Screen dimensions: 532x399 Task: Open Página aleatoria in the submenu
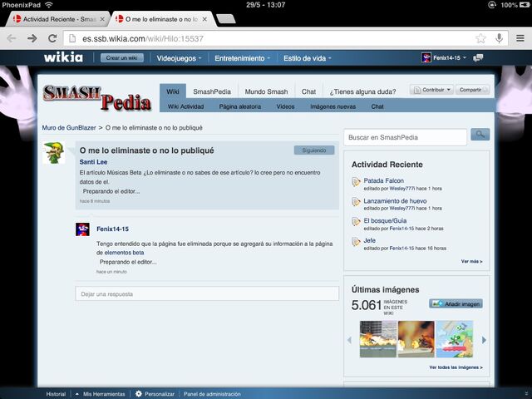pyautogui.click(x=240, y=106)
